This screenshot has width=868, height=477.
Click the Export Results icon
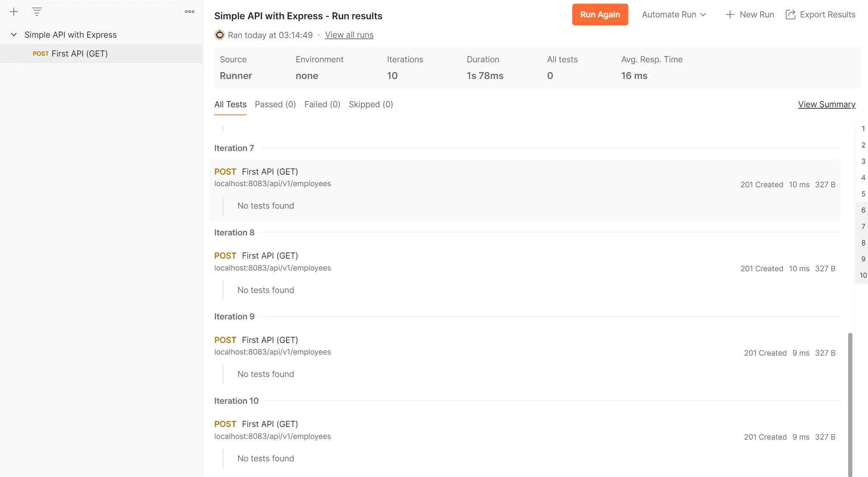click(x=791, y=14)
